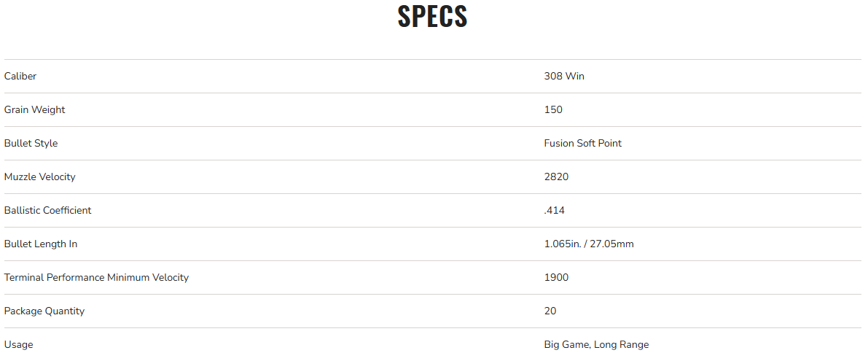Select the package quantity value 20
The width and height of the screenshot is (868, 361).
(x=550, y=311)
